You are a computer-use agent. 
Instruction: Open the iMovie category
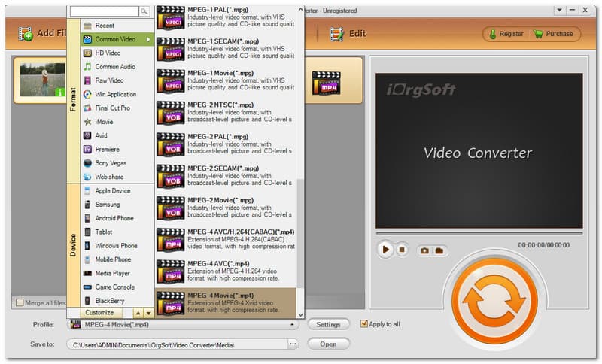[x=117, y=122]
